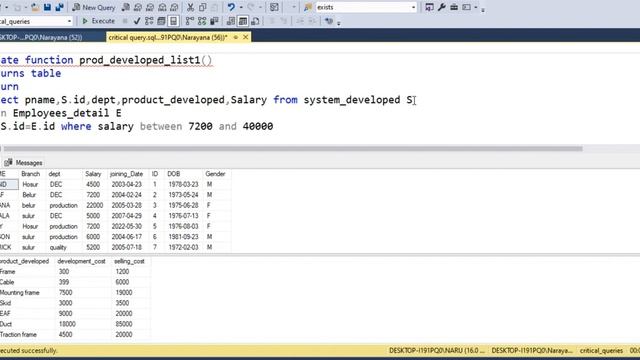640x360 pixels.
Task: Close the 'critical query.sql' tab
Action: point(245,37)
